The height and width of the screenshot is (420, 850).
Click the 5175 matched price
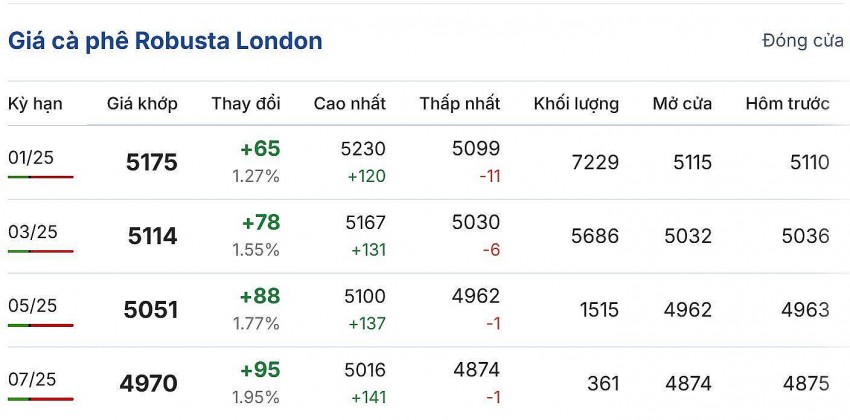pyautogui.click(x=151, y=163)
